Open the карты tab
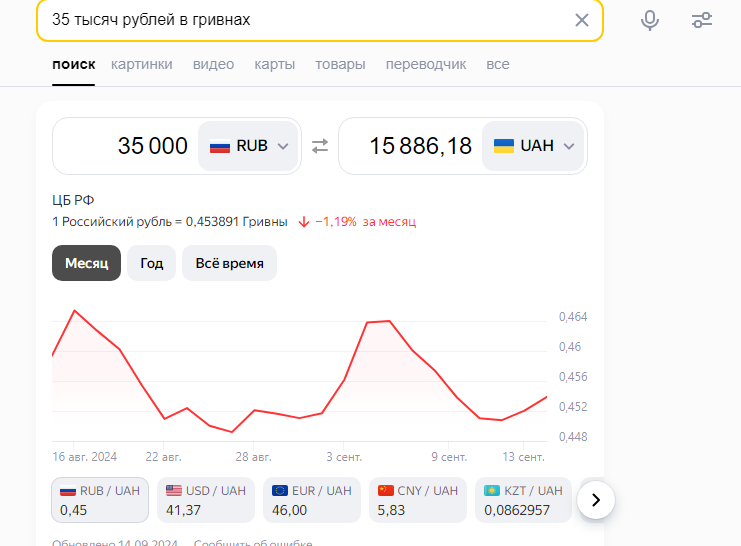 coord(275,64)
